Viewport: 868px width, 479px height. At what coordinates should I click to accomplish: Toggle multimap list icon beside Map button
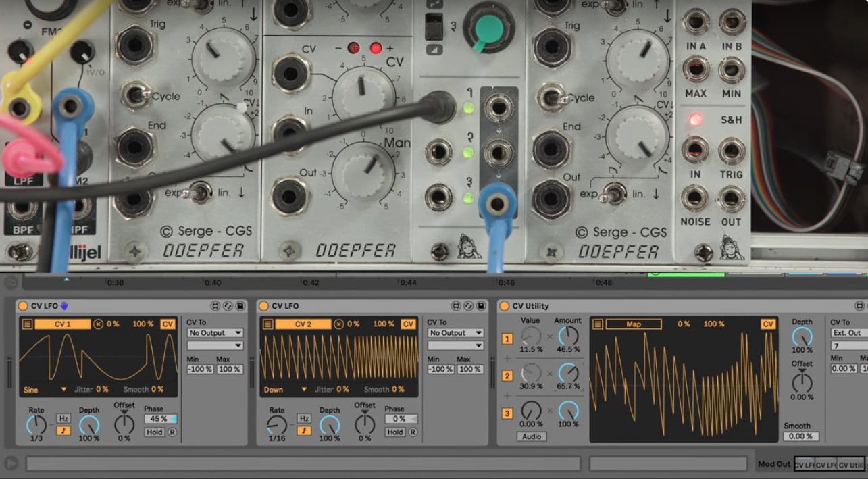click(x=598, y=324)
